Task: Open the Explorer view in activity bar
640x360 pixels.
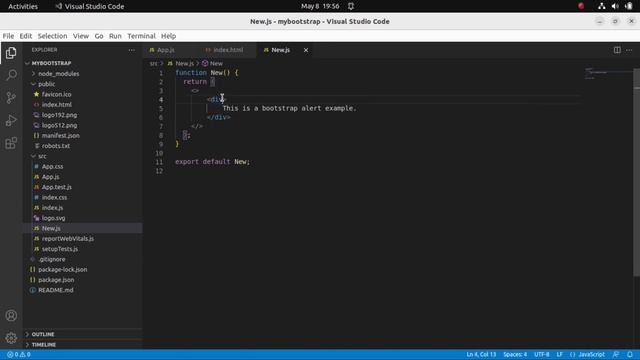Action: coord(11,53)
